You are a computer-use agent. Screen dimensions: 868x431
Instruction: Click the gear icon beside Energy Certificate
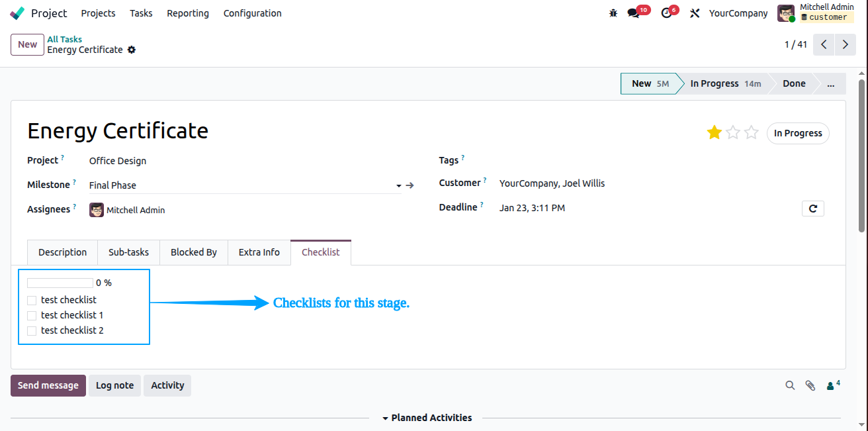coord(132,50)
